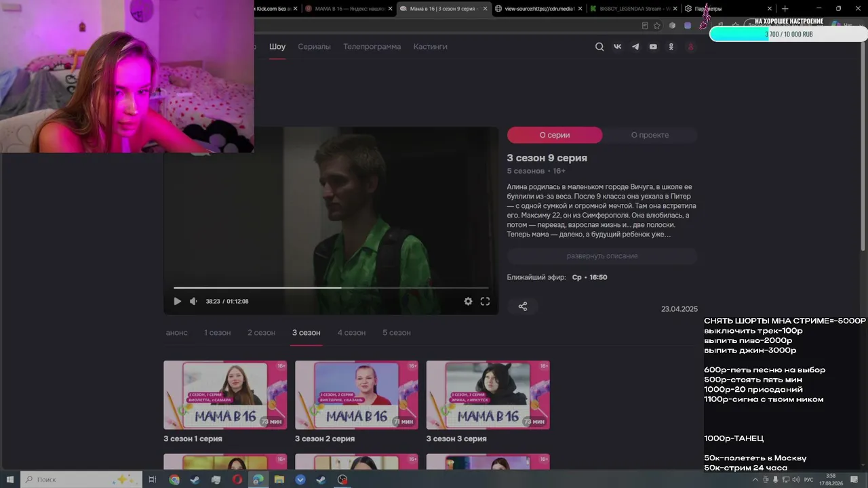The width and height of the screenshot is (868, 488).
Task: Open the taskbar clock and date
Action: click(x=831, y=479)
